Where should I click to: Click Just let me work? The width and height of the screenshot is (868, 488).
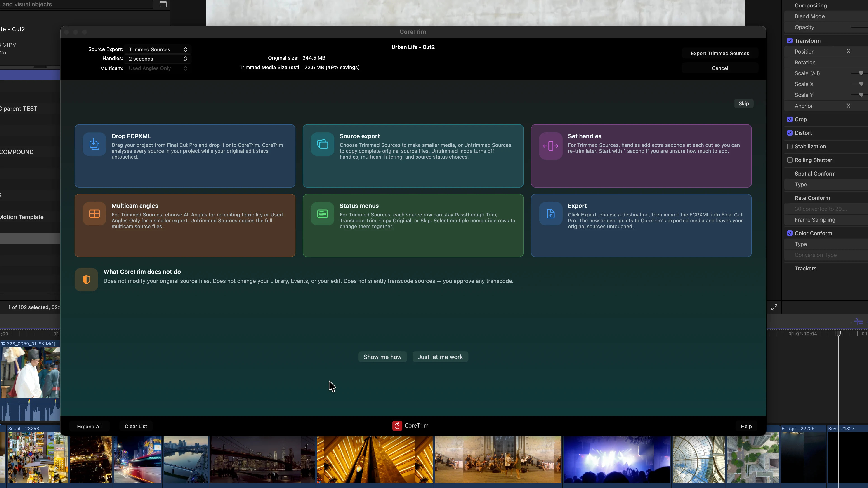click(440, 357)
